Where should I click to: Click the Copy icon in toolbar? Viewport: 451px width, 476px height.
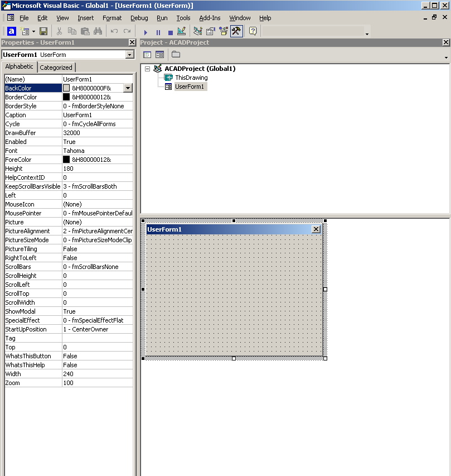click(x=72, y=31)
